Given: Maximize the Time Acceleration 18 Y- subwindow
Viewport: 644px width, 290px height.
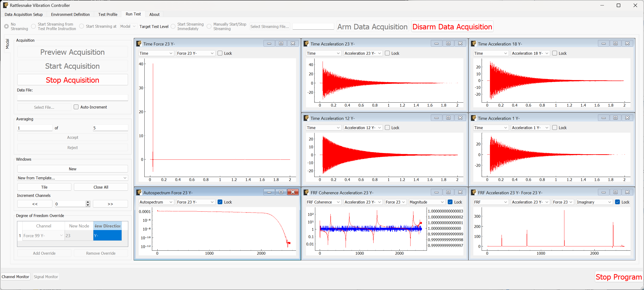Looking at the screenshot, I should coord(616,43).
